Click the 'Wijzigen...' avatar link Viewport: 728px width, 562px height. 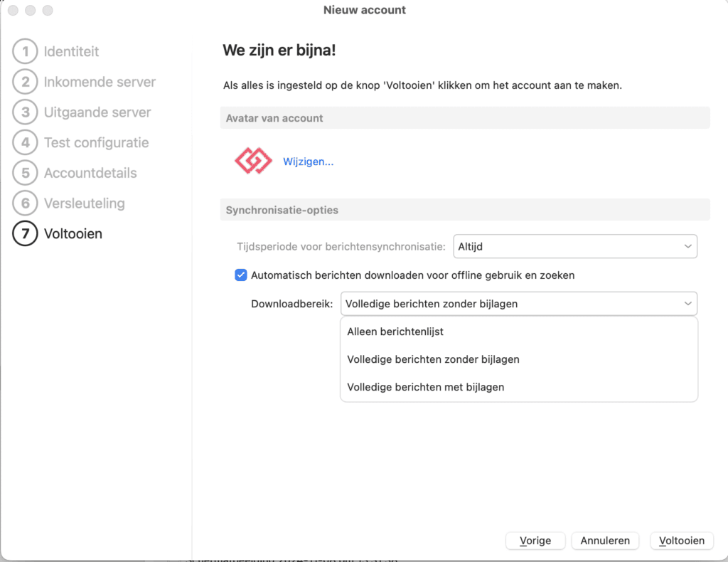[x=308, y=161]
